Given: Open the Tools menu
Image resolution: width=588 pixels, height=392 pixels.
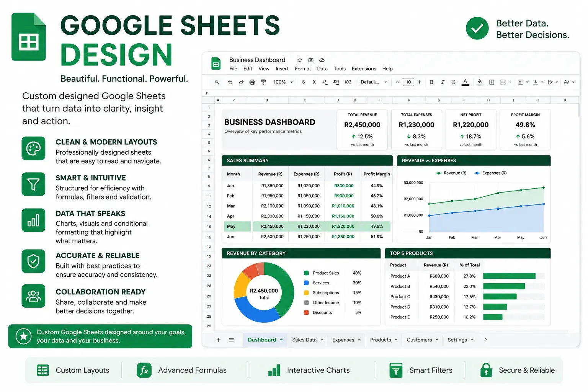Looking at the screenshot, I should coord(340,69).
